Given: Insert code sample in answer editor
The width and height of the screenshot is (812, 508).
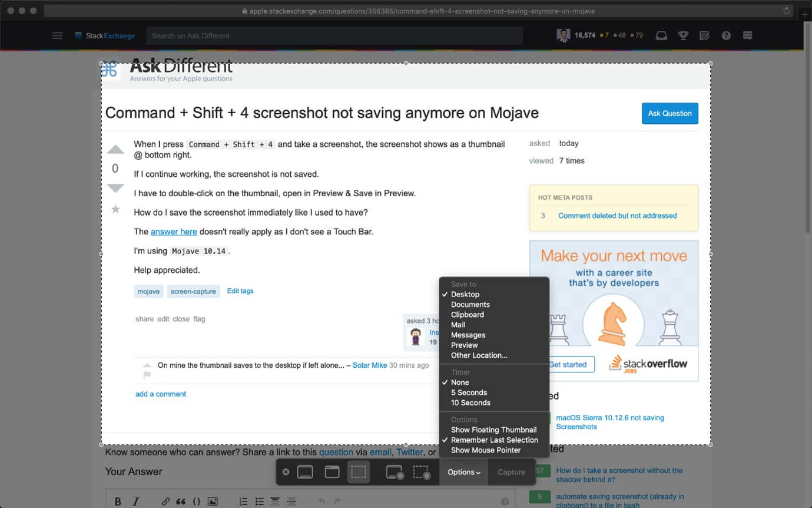Looking at the screenshot, I should pyautogui.click(x=197, y=502).
